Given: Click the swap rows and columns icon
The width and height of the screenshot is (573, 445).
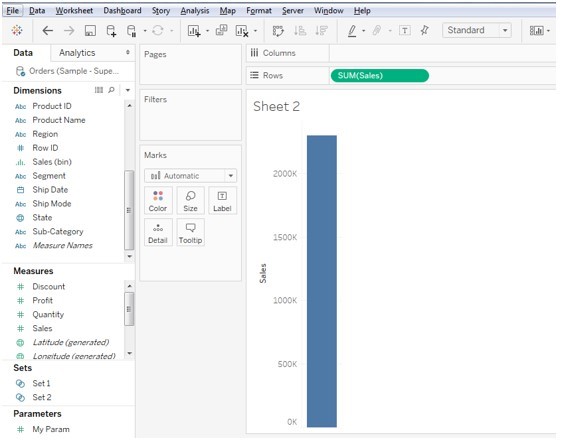Looking at the screenshot, I should click(278, 31).
